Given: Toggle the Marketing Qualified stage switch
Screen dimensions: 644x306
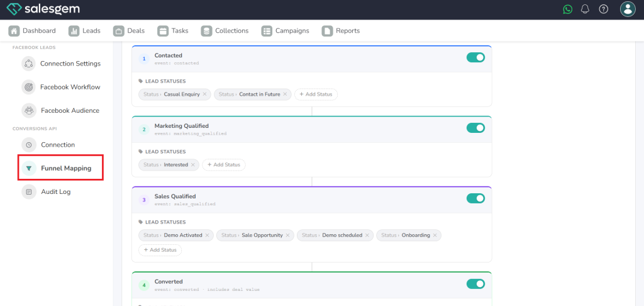Looking at the screenshot, I should point(475,128).
